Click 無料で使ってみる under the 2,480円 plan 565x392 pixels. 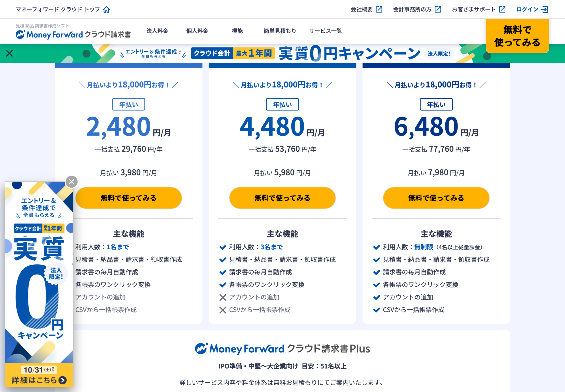click(x=129, y=198)
